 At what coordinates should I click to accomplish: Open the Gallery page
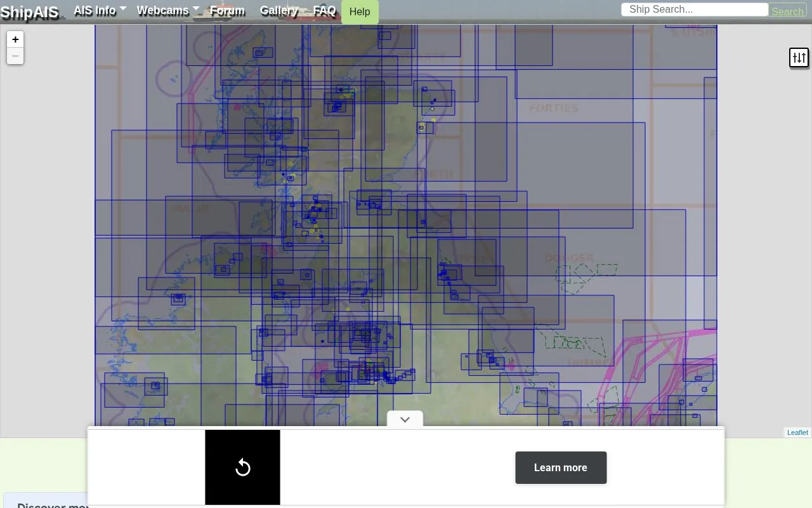(x=279, y=11)
